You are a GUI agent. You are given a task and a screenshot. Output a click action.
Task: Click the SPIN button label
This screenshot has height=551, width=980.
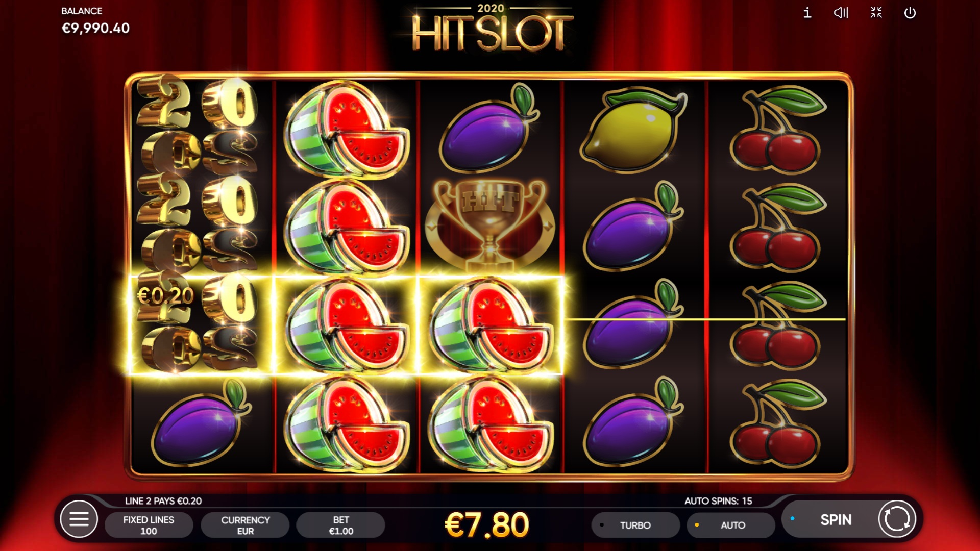(836, 520)
